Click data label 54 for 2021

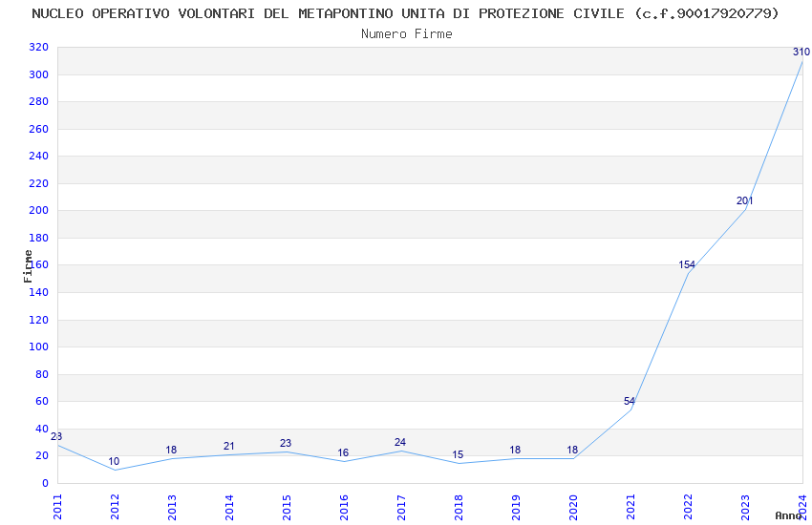tap(630, 401)
